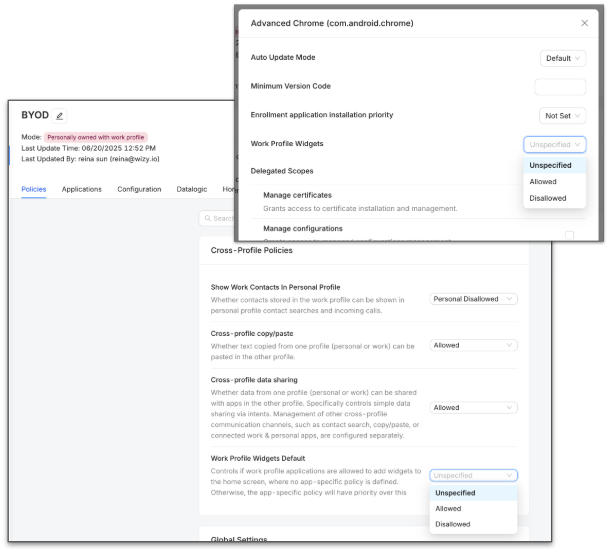
Task: Tick the Manage configurations checkbox
Action: click(569, 235)
